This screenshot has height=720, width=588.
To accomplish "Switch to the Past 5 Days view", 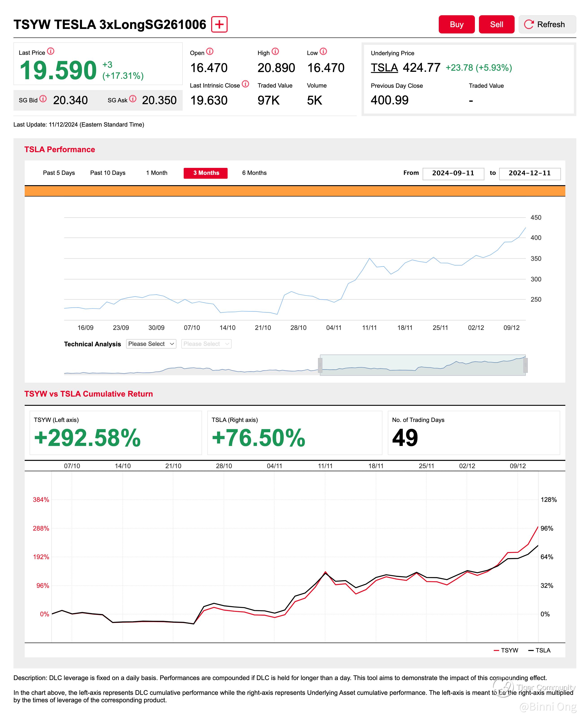I will click(x=59, y=173).
